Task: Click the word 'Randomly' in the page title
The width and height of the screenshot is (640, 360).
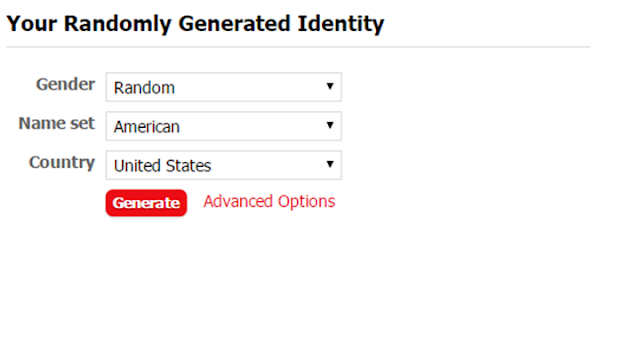Action: [118, 24]
